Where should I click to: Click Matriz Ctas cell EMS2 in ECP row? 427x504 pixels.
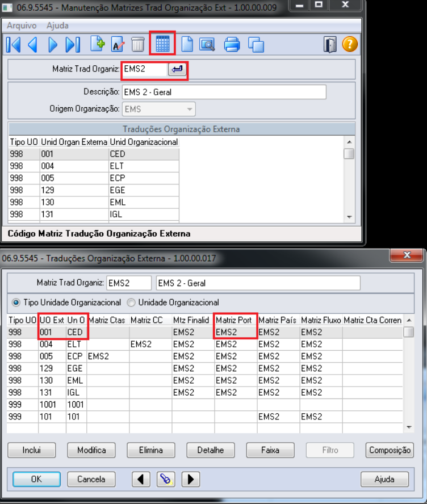pyautogui.click(x=108, y=356)
